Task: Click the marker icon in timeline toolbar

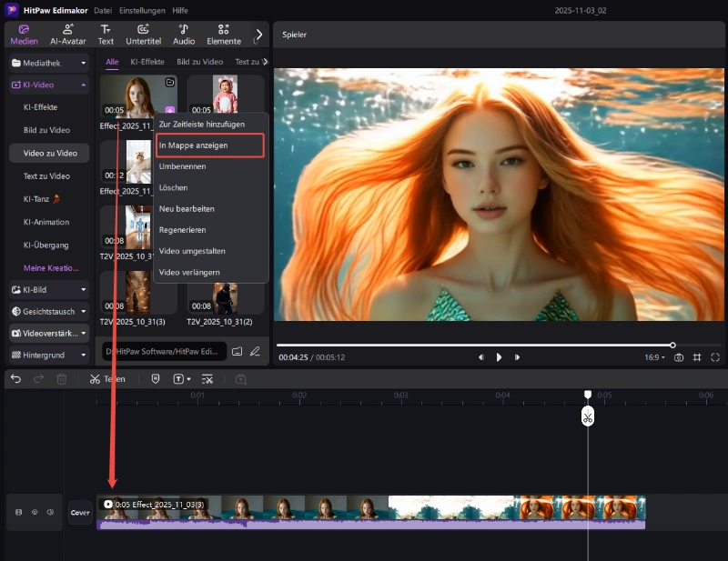Action: tap(156, 379)
